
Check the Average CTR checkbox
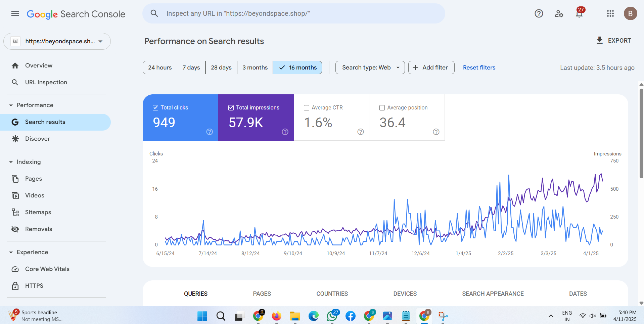[307, 108]
